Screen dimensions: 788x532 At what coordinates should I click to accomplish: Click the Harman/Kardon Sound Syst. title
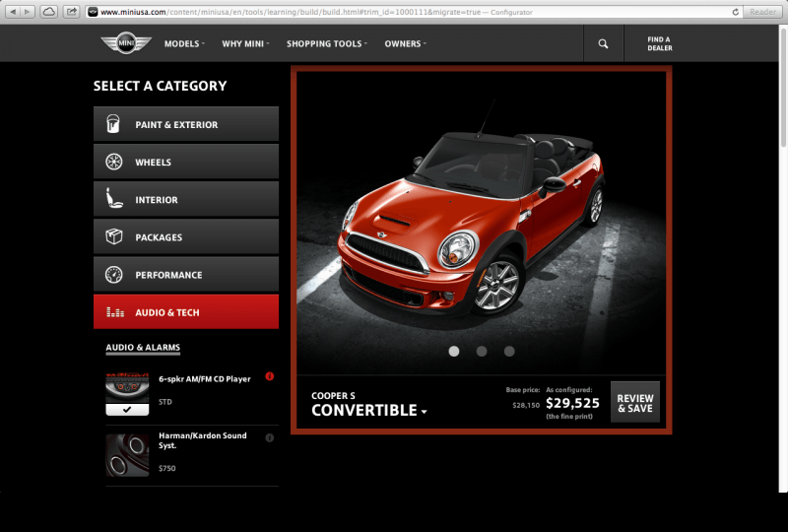[203, 440]
